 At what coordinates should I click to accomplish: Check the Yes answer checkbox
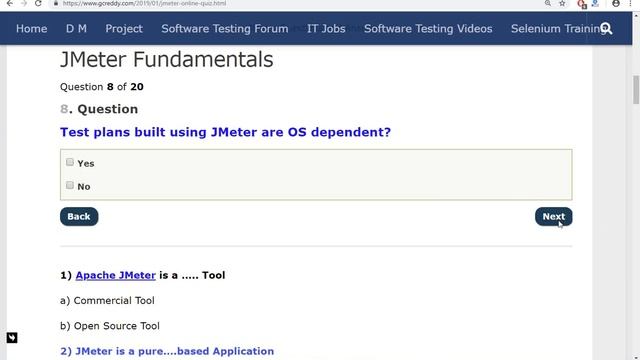70,162
